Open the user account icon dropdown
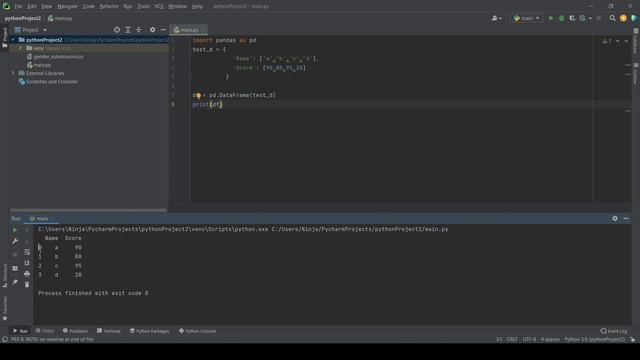Viewport: 640px width, 360px height. [497, 18]
